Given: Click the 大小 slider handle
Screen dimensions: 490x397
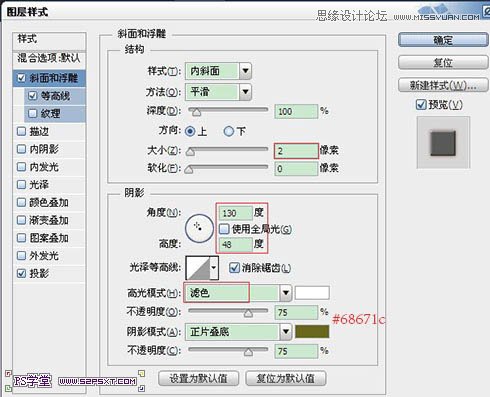Looking at the screenshot, I should click(x=190, y=152).
